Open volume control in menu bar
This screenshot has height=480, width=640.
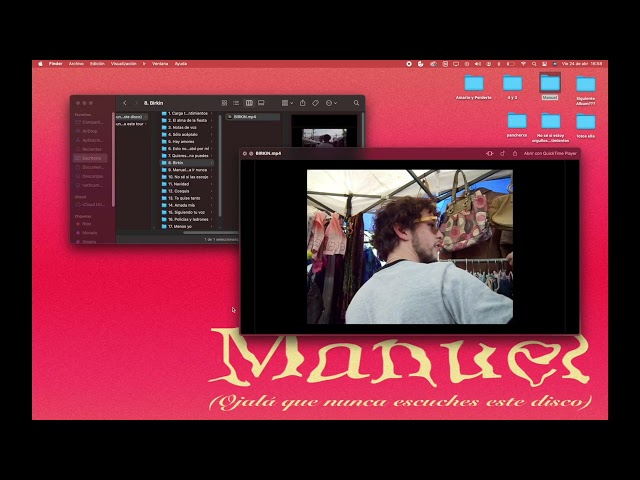[478, 64]
